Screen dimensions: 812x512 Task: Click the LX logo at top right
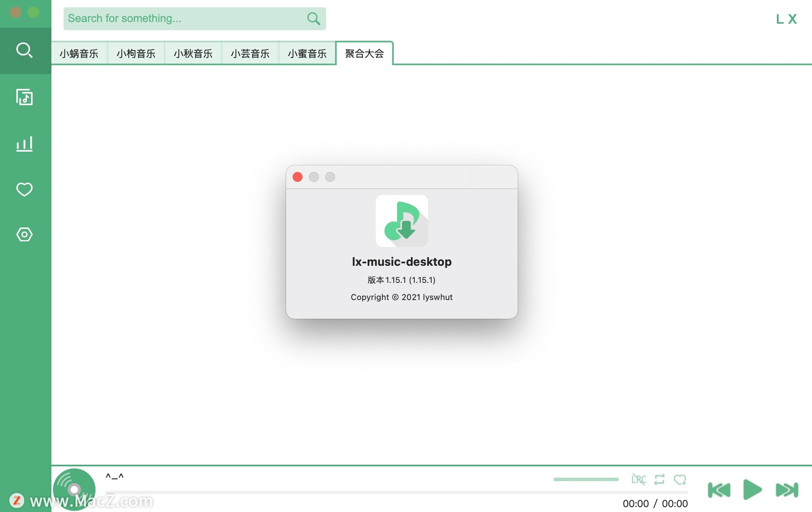click(x=787, y=19)
